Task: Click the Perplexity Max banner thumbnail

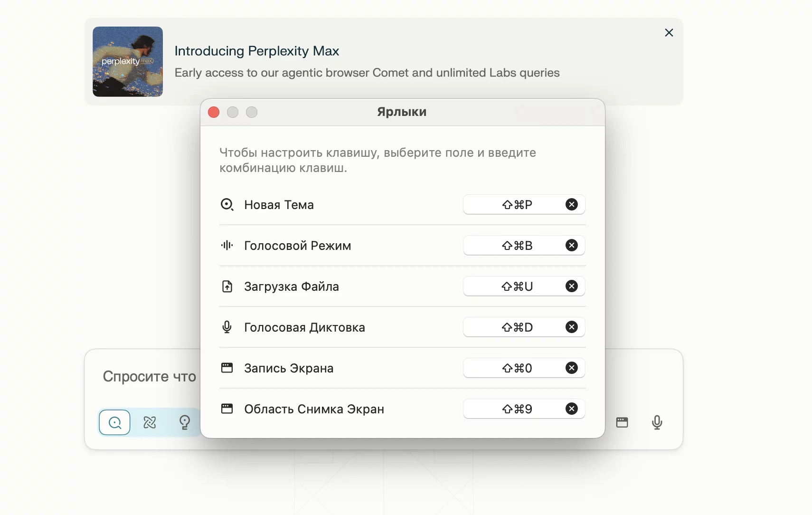Action: click(x=128, y=62)
